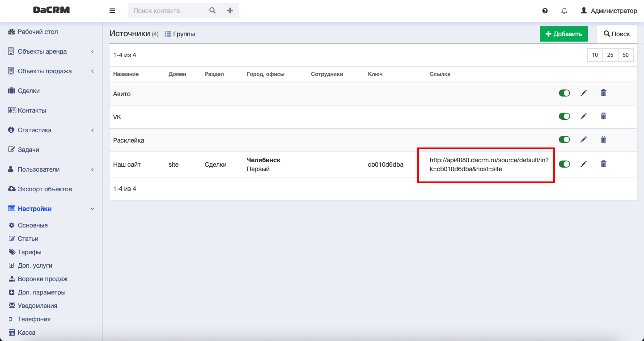Click the Сделки briefcase icon
Screen dimensions: 644x341
(x=12, y=91)
